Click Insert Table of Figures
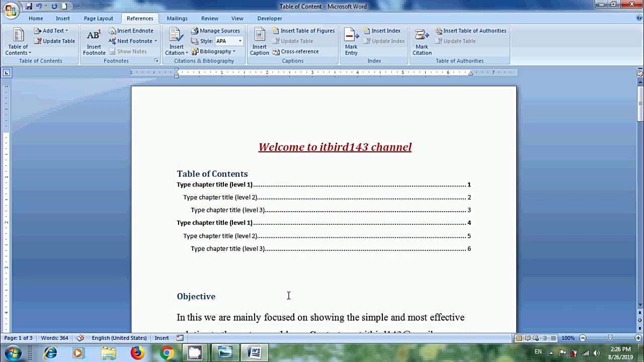644x362 pixels. coord(303,31)
